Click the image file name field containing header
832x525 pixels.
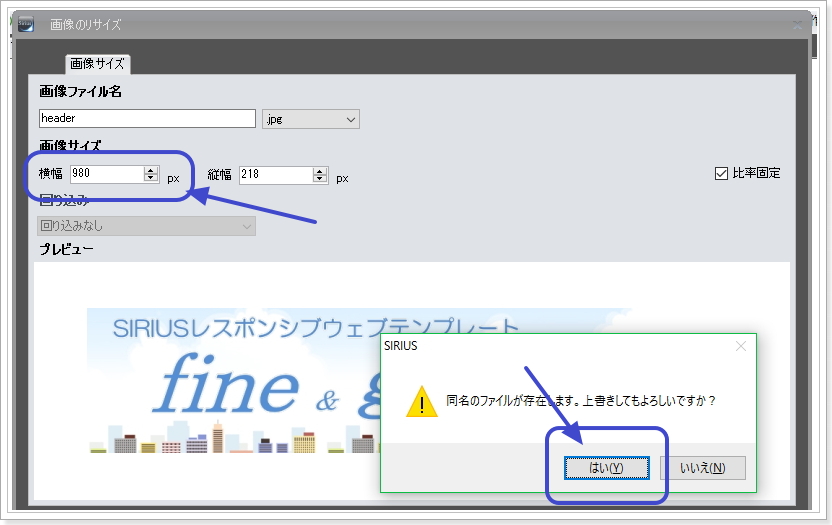pos(148,118)
